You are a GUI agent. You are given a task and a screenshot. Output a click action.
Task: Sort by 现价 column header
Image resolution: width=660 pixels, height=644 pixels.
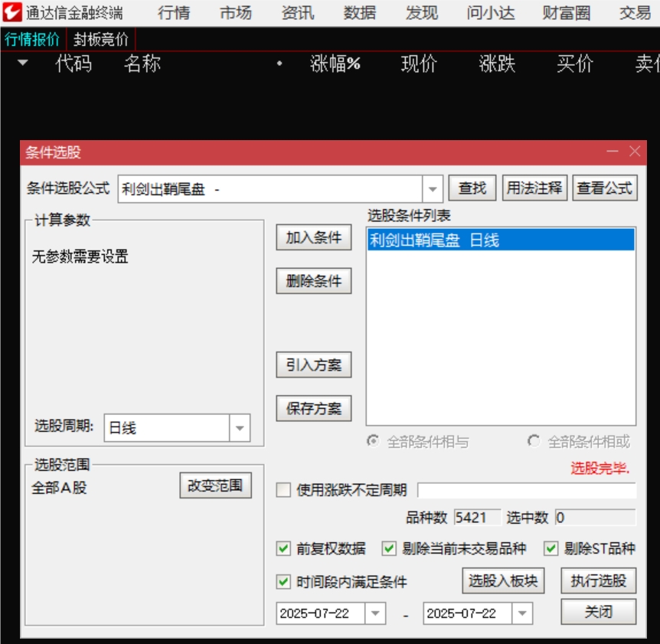coord(418,64)
